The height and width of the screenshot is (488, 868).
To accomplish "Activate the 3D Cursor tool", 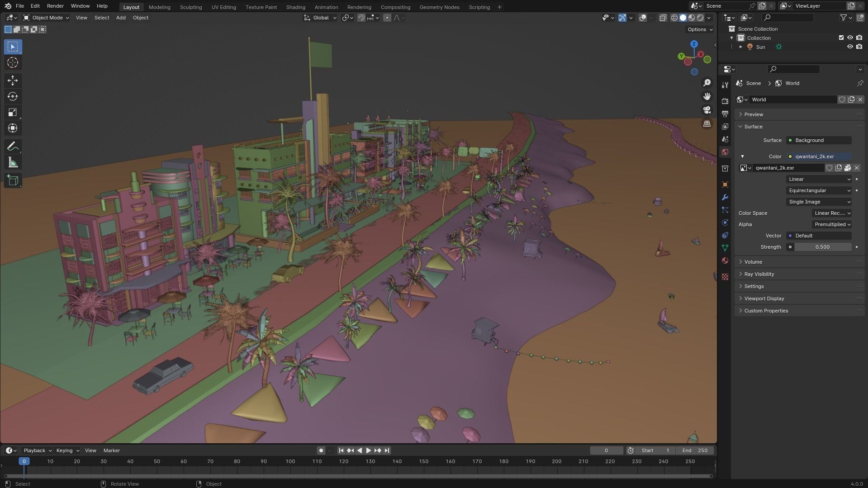I will pyautogui.click(x=13, y=62).
